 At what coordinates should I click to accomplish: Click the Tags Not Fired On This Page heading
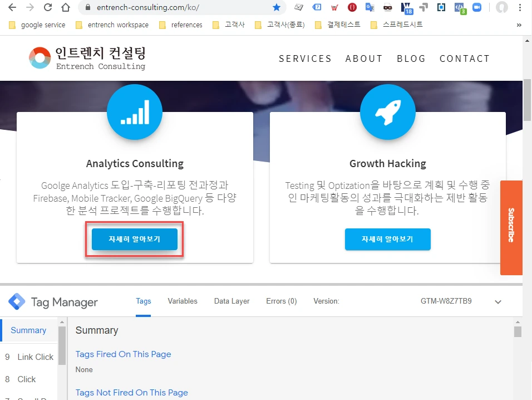point(132,393)
